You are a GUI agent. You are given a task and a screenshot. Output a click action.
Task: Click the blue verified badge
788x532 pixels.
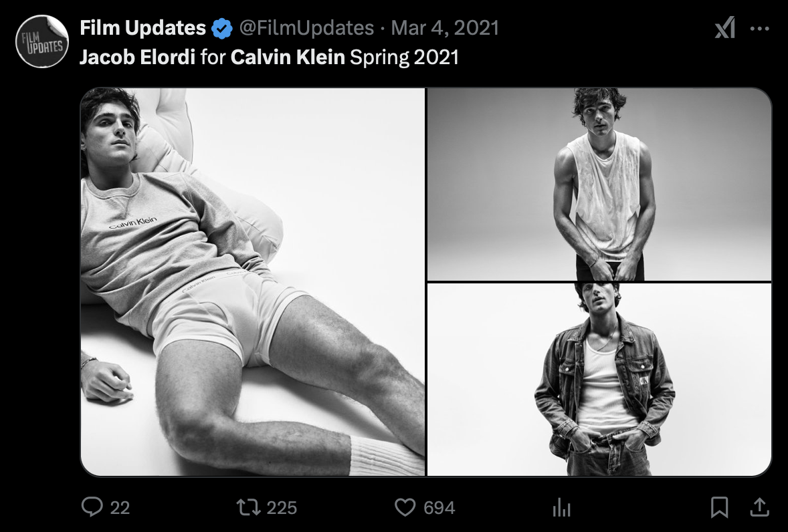point(221,28)
